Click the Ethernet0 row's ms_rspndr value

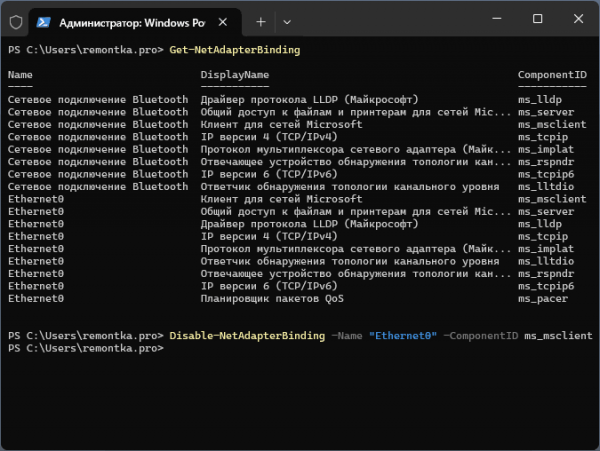tap(546, 274)
